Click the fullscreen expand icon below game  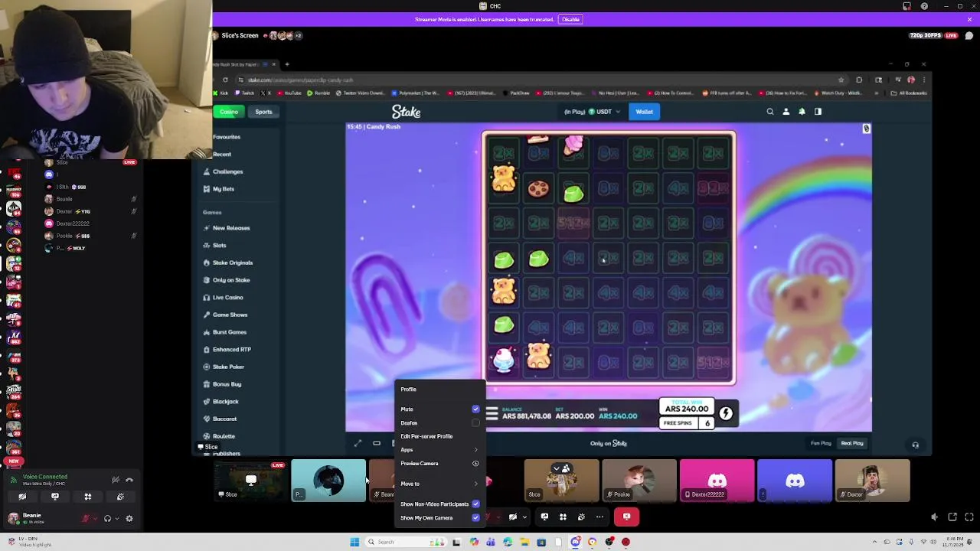click(x=358, y=443)
